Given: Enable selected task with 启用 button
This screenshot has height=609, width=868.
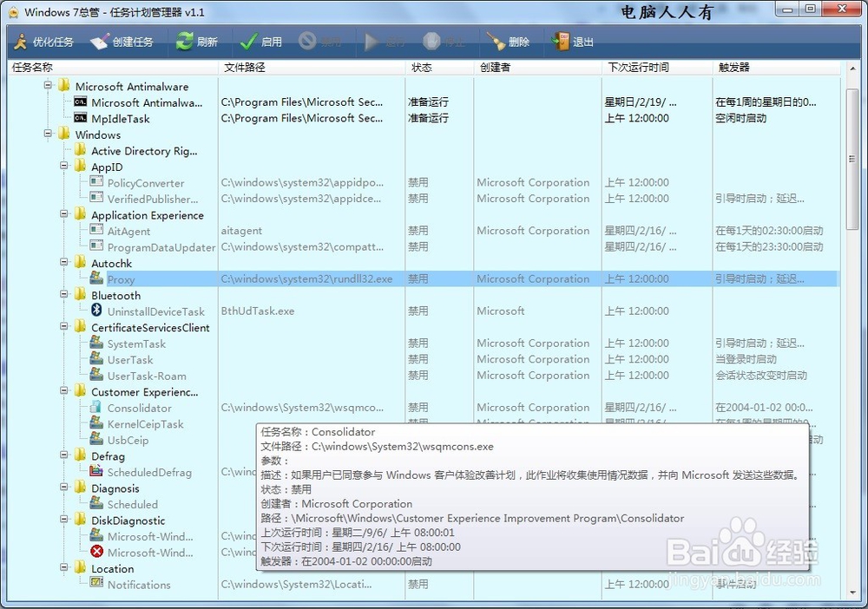Looking at the screenshot, I should pyautogui.click(x=260, y=42).
